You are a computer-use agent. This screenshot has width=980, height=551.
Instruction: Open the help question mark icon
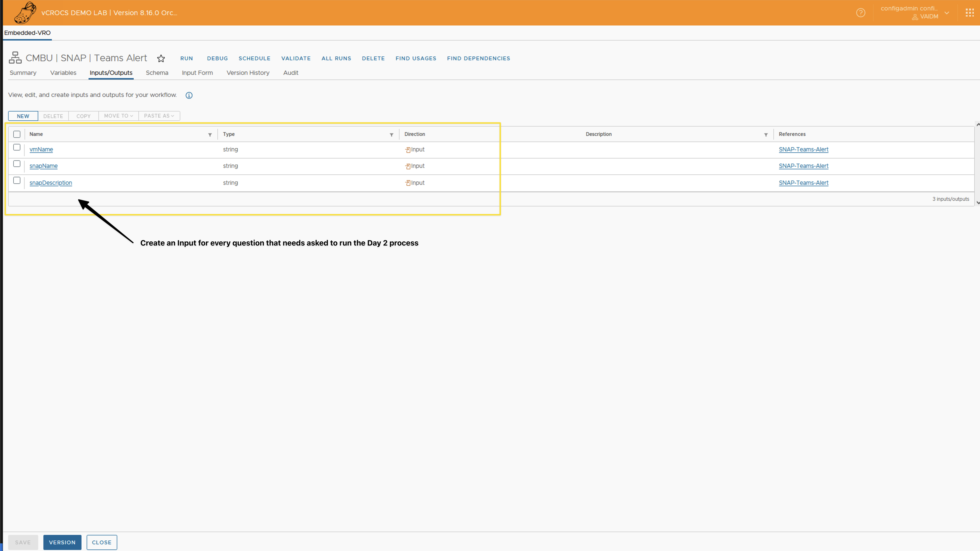point(860,13)
